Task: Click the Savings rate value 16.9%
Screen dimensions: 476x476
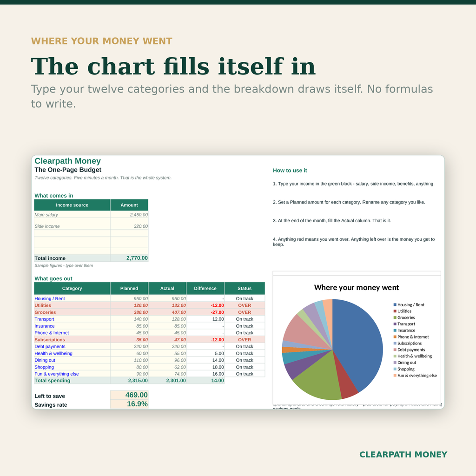Action: click(x=129, y=404)
